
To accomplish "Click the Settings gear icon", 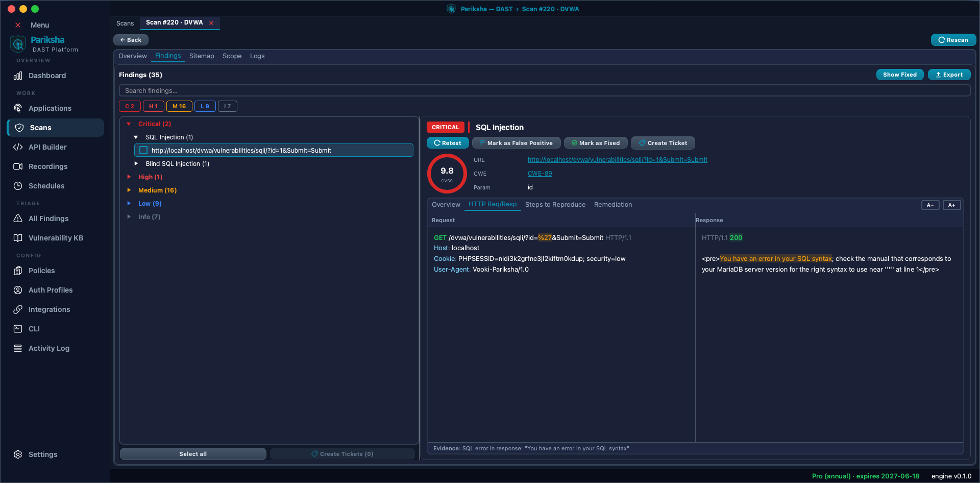I will (x=18, y=454).
